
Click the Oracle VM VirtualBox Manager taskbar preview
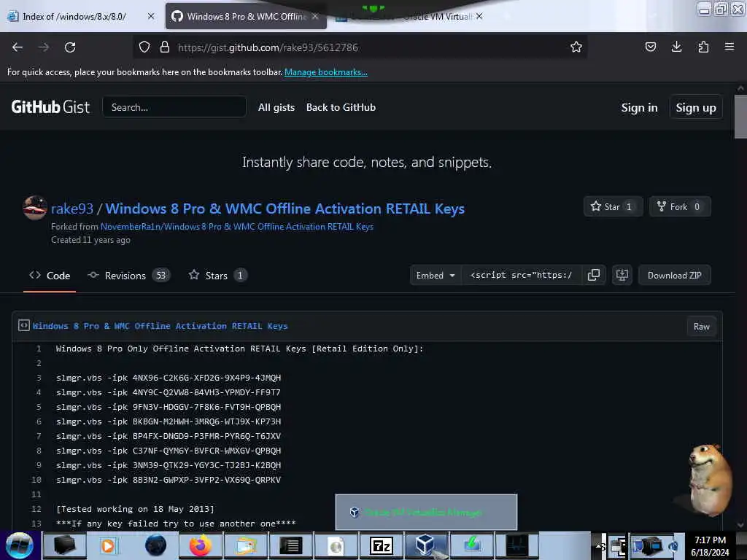426,512
